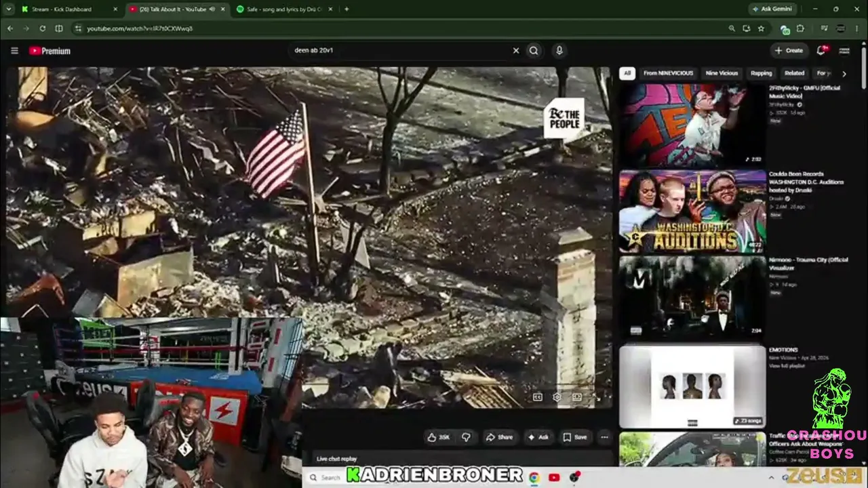The height and width of the screenshot is (488, 868).
Task: Bookmark this page with the star
Action: 761,28
